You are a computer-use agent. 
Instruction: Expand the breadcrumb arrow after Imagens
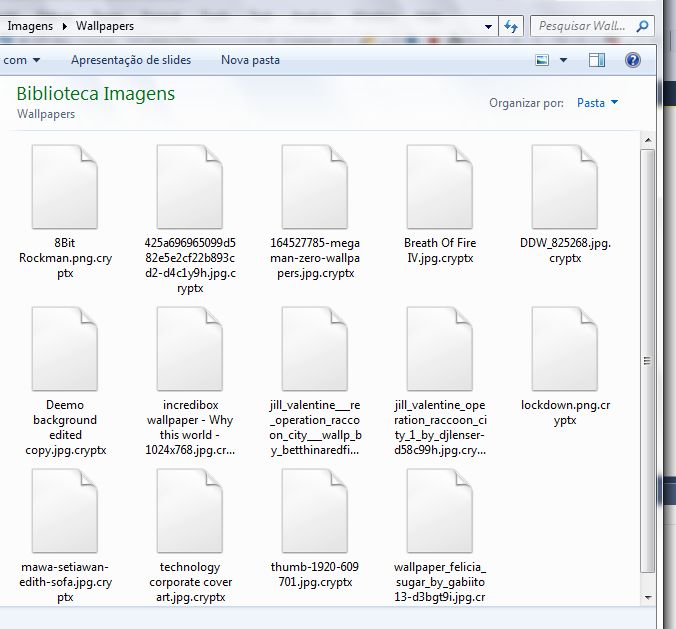point(65,26)
